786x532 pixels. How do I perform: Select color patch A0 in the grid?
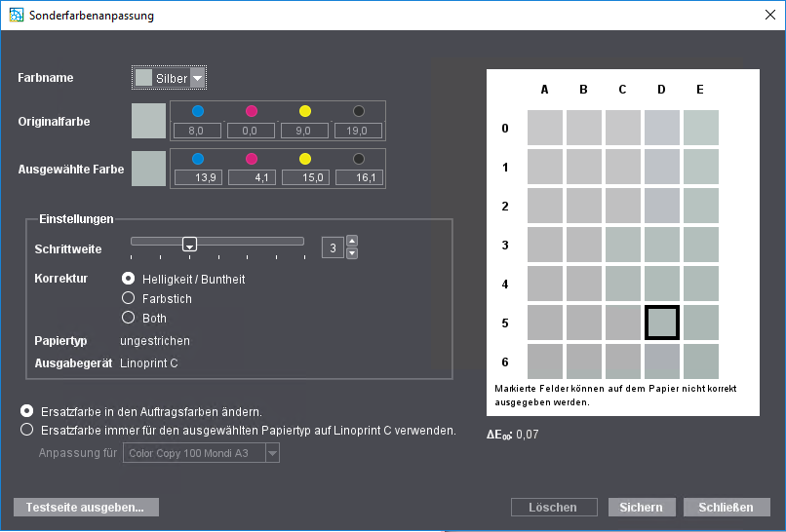tap(545, 128)
